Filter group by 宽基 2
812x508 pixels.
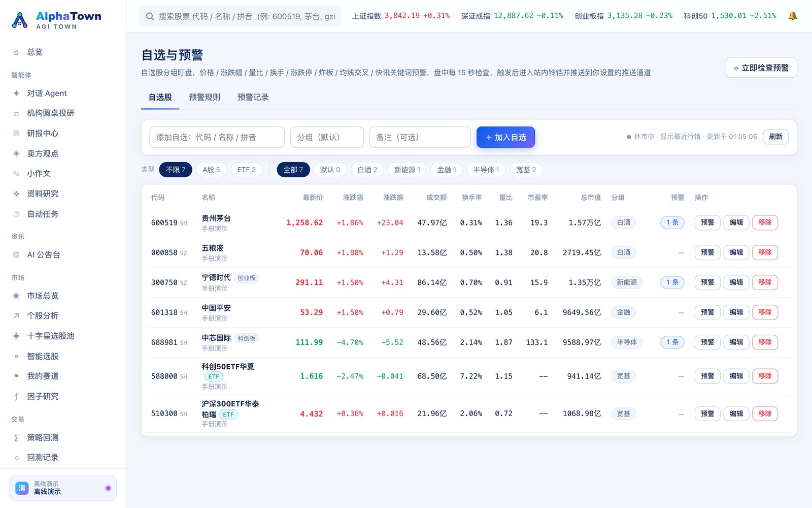click(526, 170)
